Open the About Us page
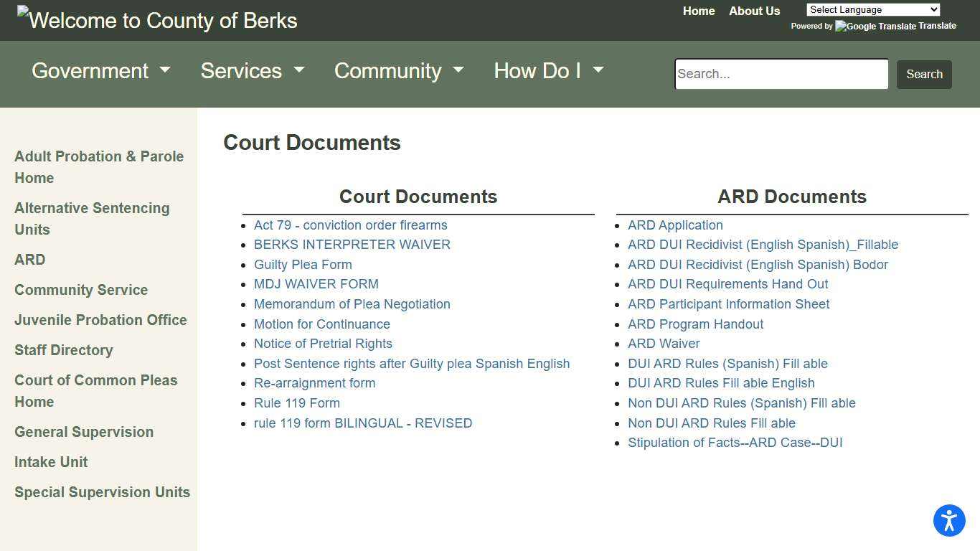 754,11
